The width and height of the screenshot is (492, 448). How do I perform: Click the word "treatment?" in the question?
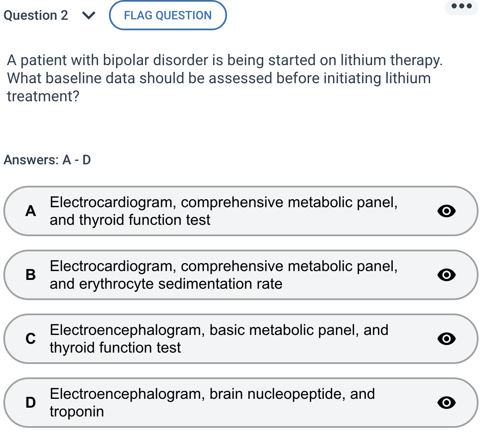click(x=43, y=96)
